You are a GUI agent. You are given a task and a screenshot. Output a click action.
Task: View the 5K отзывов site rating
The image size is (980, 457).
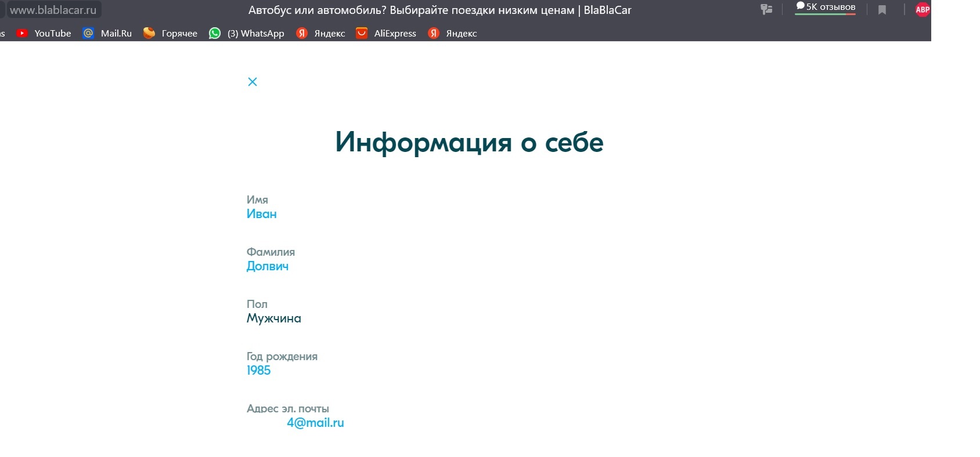tap(825, 8)
